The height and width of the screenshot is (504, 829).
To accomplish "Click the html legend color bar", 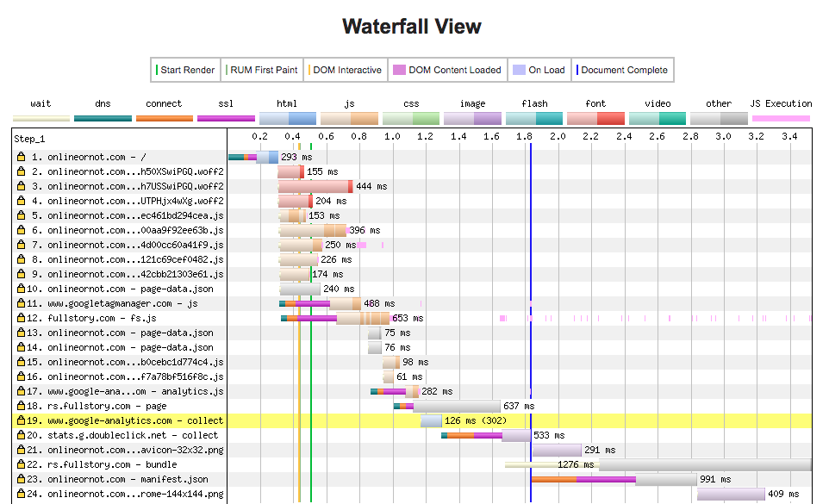I will click(x=288, y=118).
